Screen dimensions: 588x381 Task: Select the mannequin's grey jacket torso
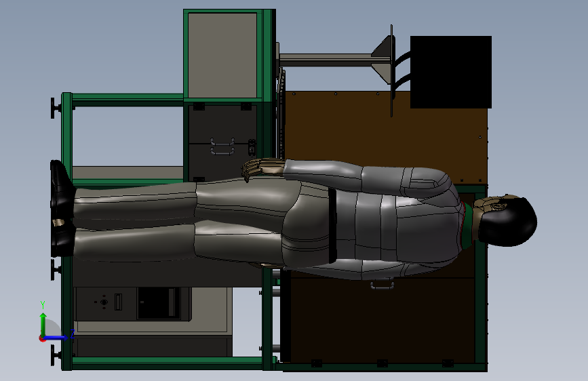tap(397, 228)
